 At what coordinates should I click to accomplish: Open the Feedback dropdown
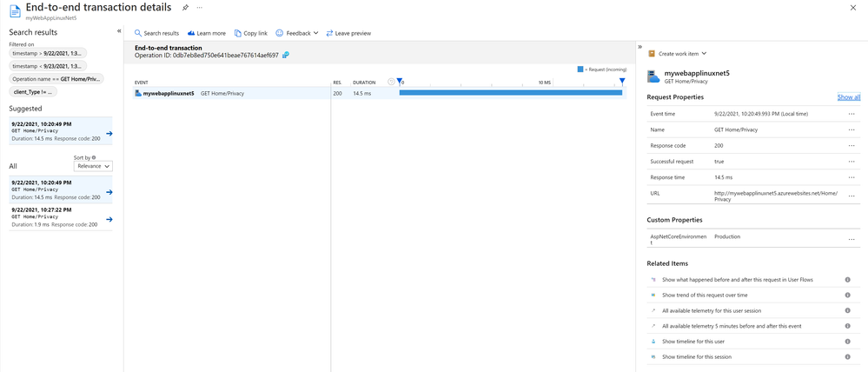pos(296,33)
